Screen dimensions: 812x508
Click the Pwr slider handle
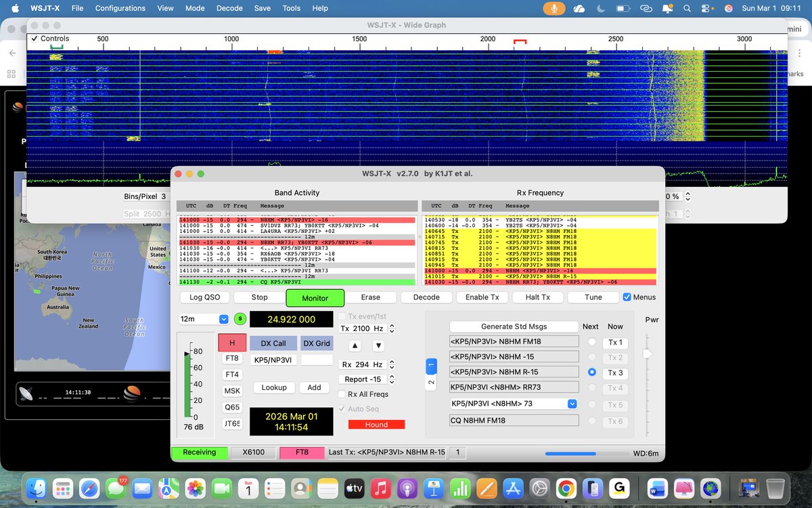[x=647, y=354]
